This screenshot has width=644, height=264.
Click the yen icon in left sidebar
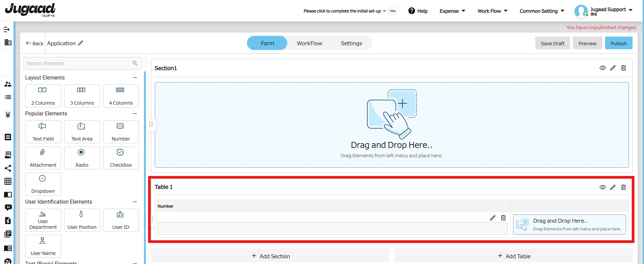click(x=8, y=115)
